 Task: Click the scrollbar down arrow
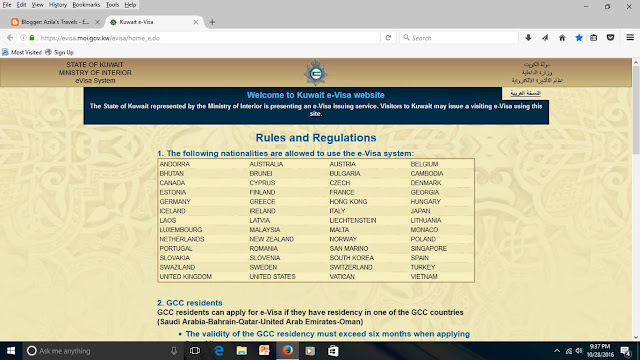click(636, 338)
